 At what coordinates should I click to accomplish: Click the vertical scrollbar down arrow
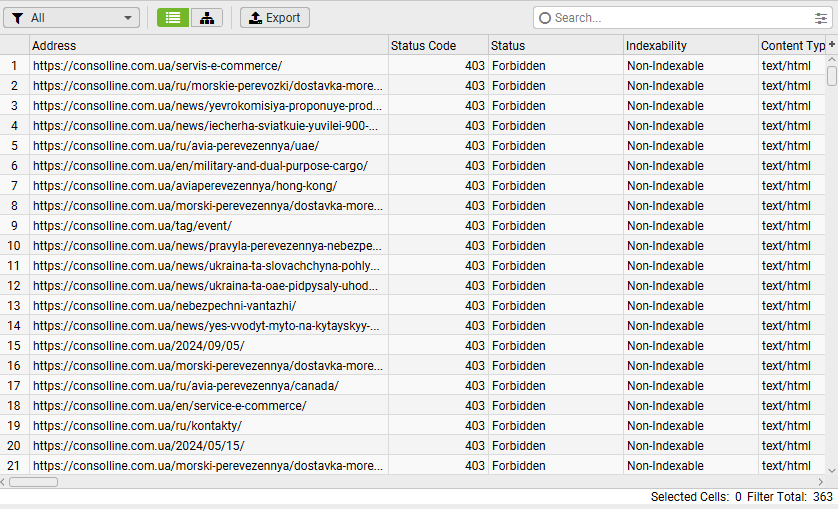pyautogui.click(x=832, y=471)
